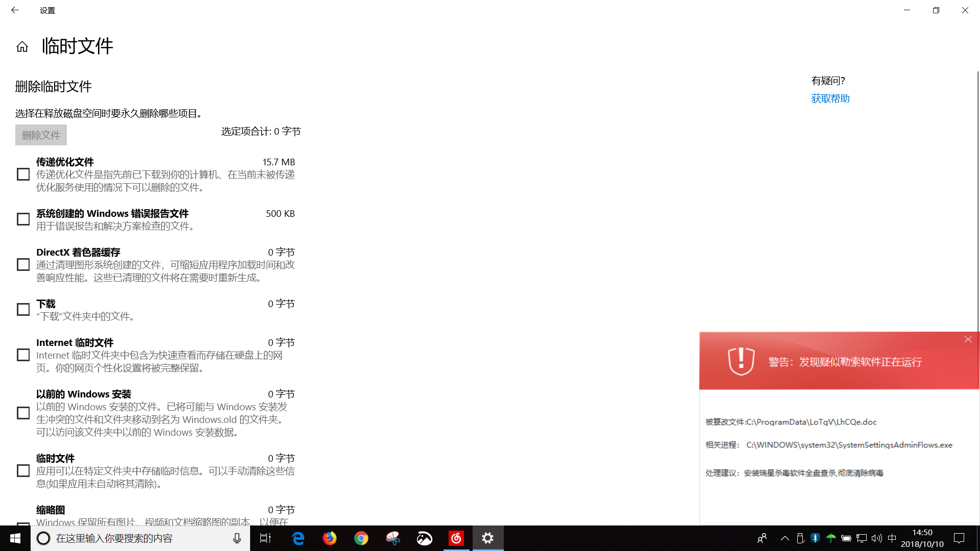Go back using the settings back arrow
980x551 pixels.
[x=15, y=10]
